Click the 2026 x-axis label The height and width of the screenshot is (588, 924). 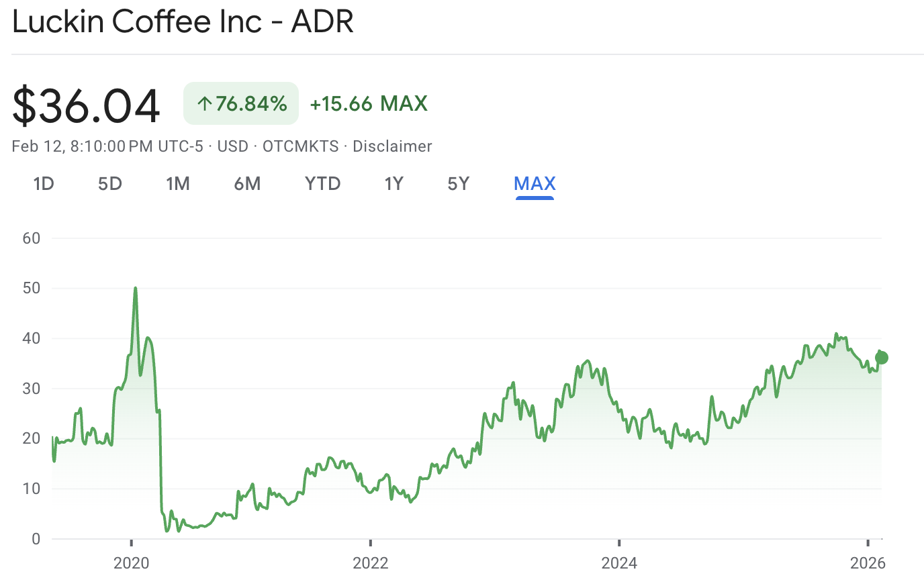tap(868, 562)
